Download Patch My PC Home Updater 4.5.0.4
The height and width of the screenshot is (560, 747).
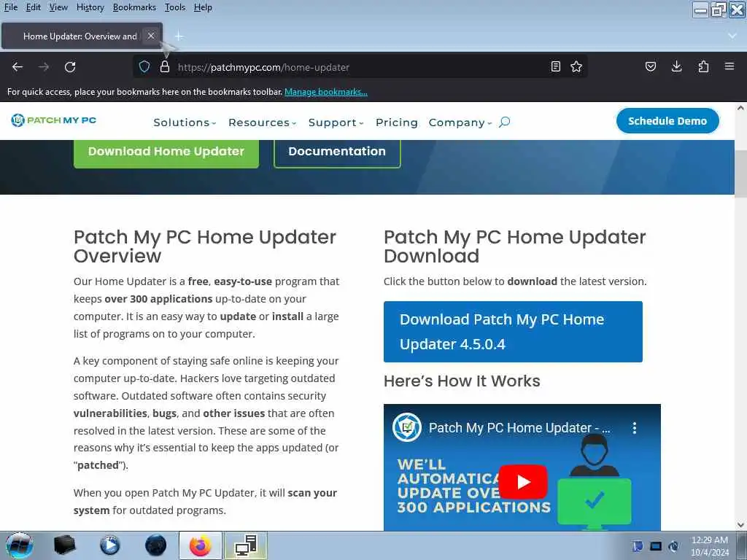pyautogui.click(x=513, y=332)
